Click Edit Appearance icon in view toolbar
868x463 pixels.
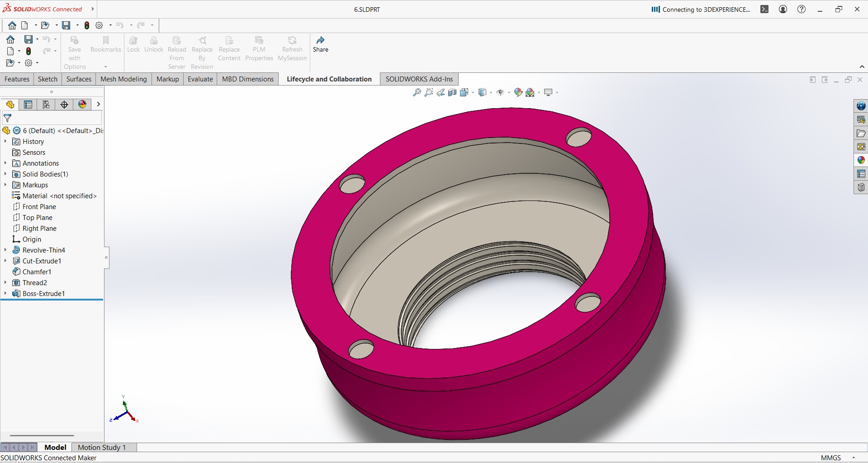(518, 92)
